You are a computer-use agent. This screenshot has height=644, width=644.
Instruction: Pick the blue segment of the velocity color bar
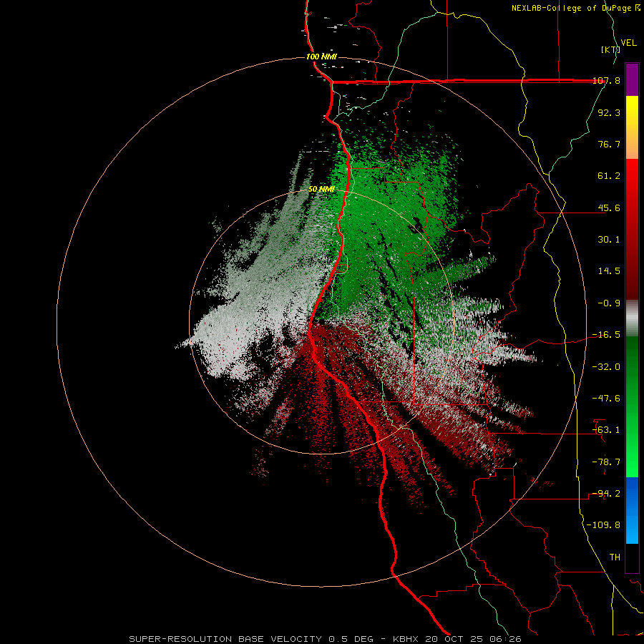632,510
